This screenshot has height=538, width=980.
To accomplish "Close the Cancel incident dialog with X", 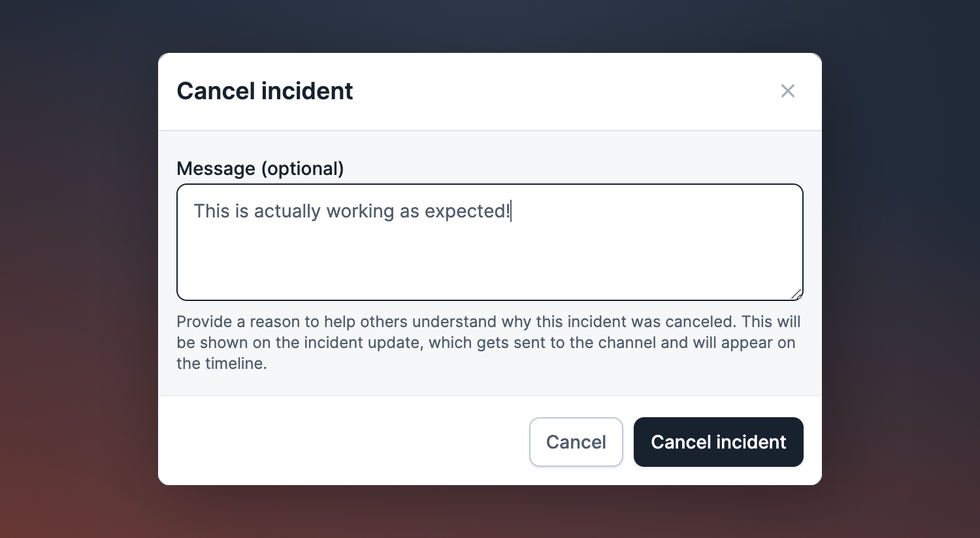I will click(x=788, y=91).
